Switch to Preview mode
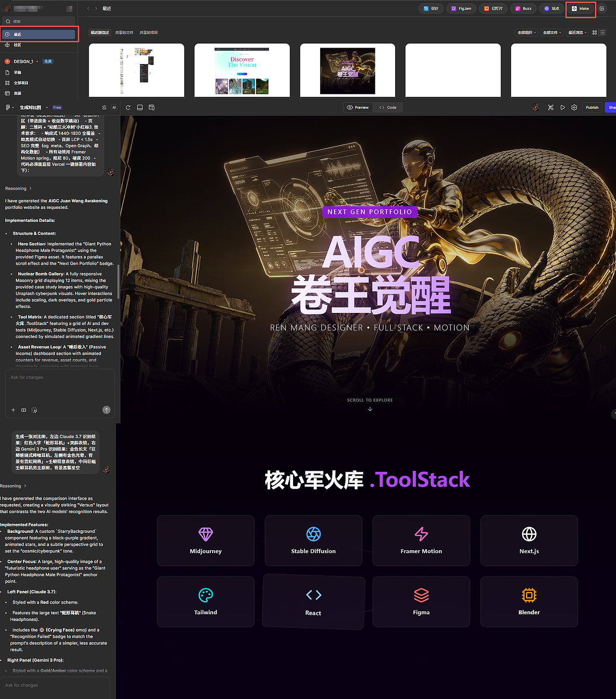 358,107
